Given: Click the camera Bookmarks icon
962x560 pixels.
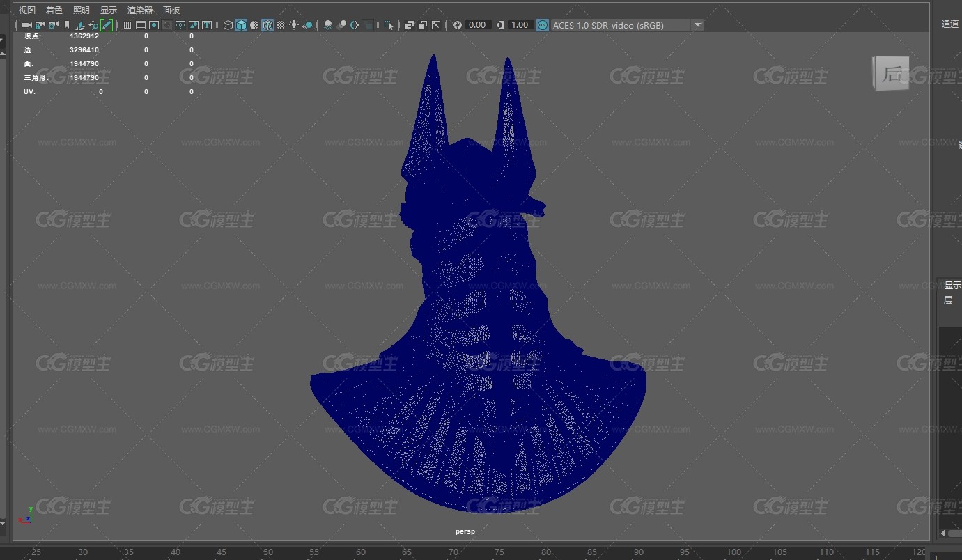Looking at the screenshot, I should [x=67, y=25].
